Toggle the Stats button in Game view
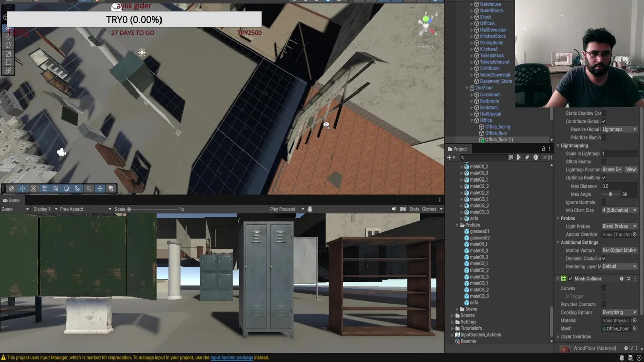This screenshot has height=362, width=644. (414, 209)
